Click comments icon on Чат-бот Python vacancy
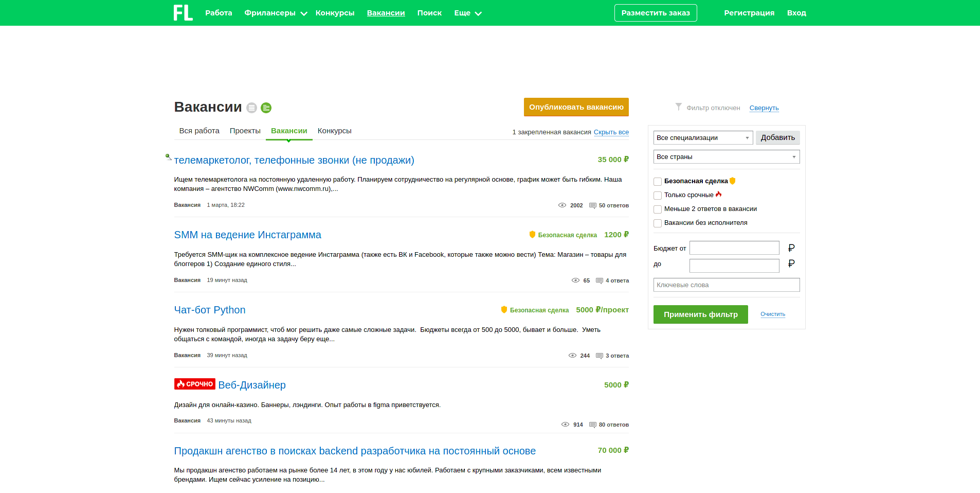The height and width of the screenshot is (493, 980). pos(599,356)
